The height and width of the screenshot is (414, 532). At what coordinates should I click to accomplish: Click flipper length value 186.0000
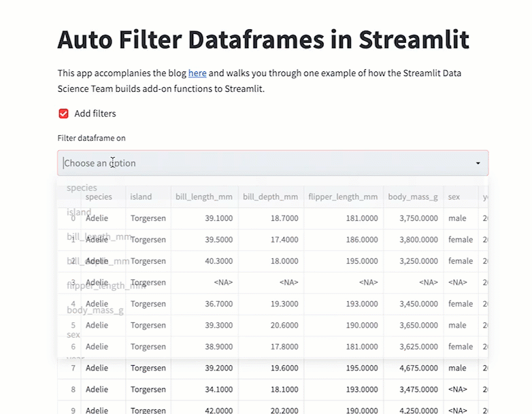(344, 239)
